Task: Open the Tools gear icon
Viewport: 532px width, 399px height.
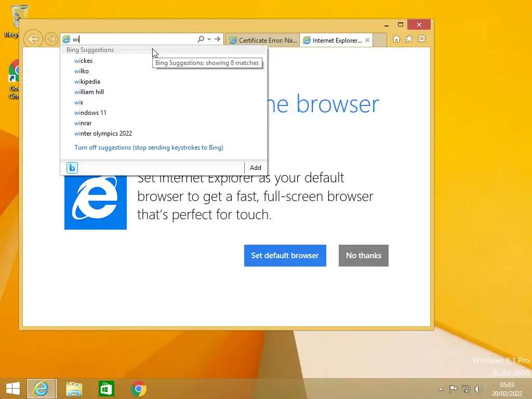Action: (x=422, y=38)
